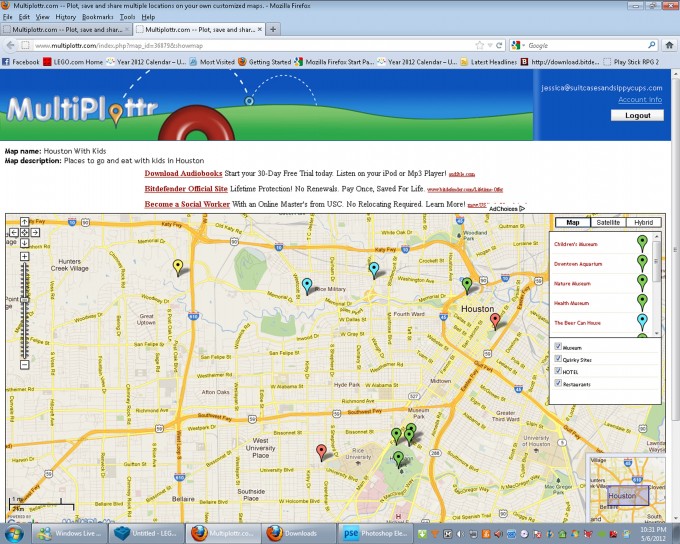
Task: Click the green pin beside Health Museum
Action: click(642, 302)
